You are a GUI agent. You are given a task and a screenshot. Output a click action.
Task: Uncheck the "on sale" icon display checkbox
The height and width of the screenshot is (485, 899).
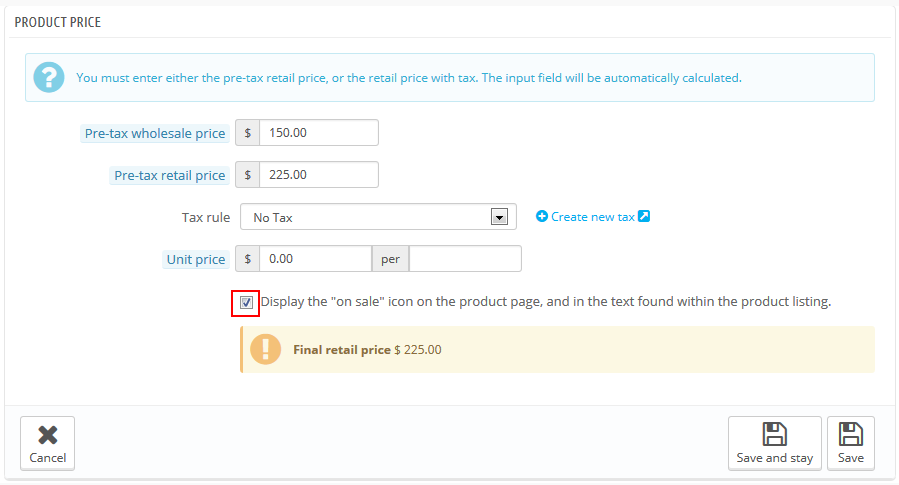[x=246, y=302]
